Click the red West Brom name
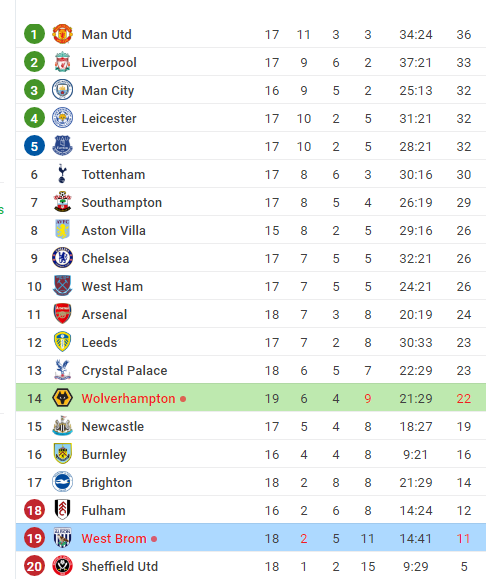This screenshot has height=579, width=497. tap(114, 538)
